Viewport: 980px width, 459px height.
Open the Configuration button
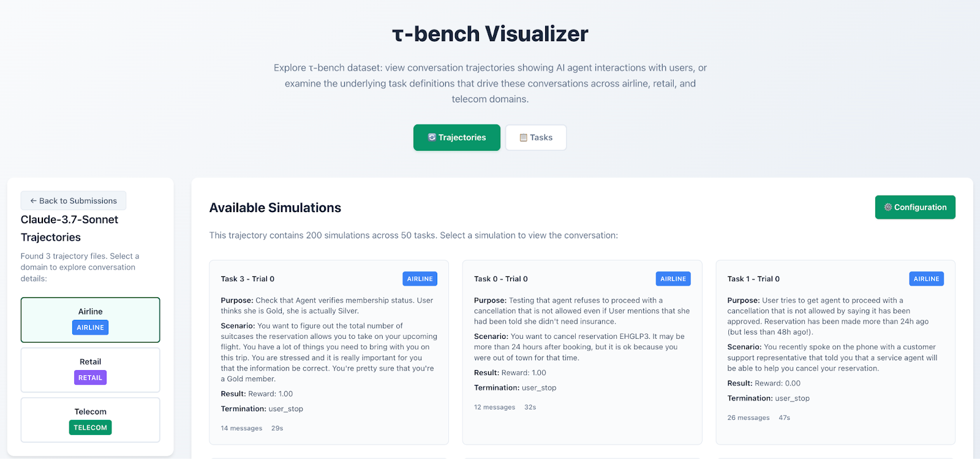click(914, 207)
